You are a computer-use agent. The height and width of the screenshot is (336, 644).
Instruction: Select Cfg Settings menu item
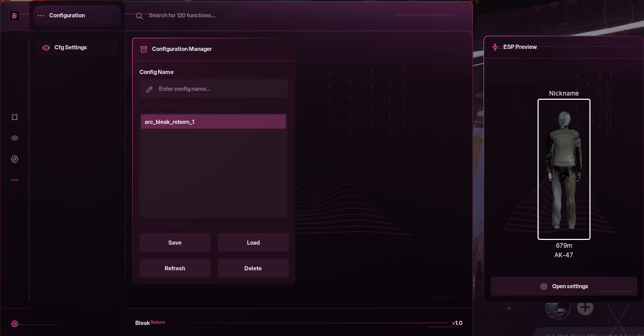(71, 48)
